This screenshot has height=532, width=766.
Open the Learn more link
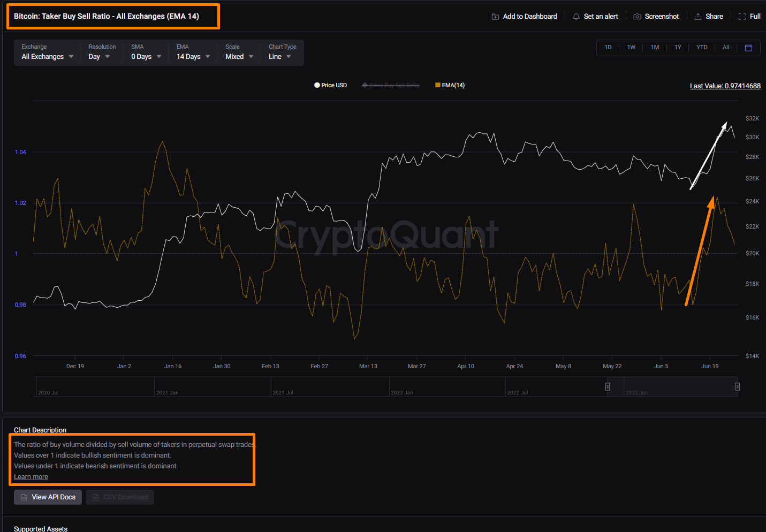31,477
